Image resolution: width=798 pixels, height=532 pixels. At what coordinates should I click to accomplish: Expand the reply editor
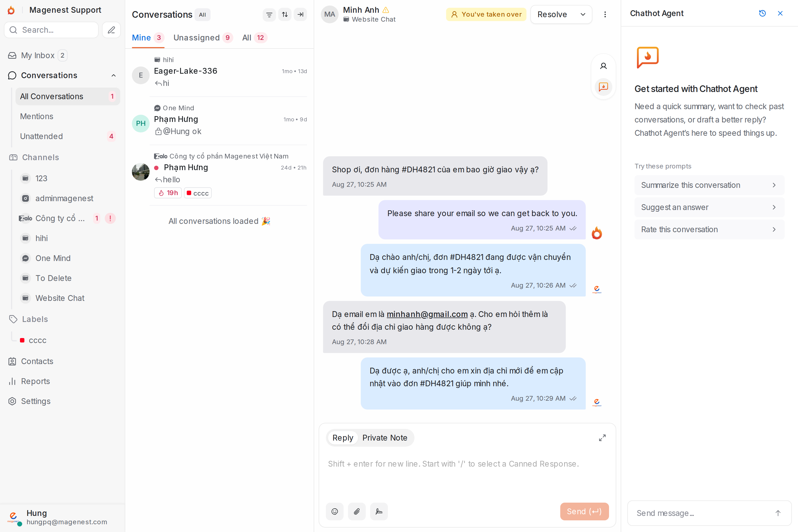[602, 438]
